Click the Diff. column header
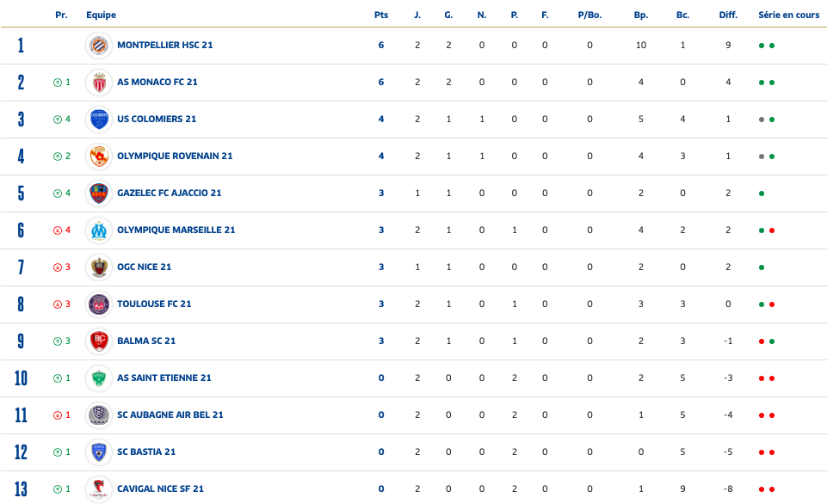The image size is (827, 504). click(728, 15)
